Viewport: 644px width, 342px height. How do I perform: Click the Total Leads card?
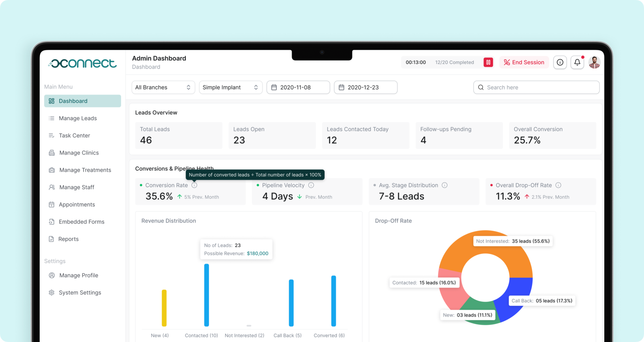tap(179, 136)
